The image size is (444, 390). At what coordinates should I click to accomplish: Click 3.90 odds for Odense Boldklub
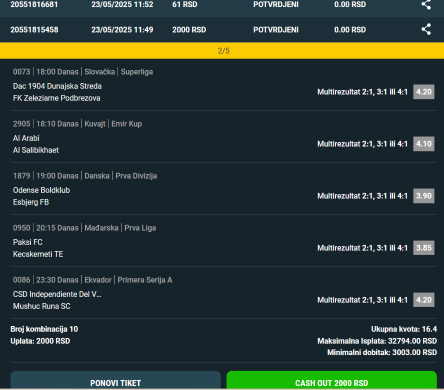424,196
